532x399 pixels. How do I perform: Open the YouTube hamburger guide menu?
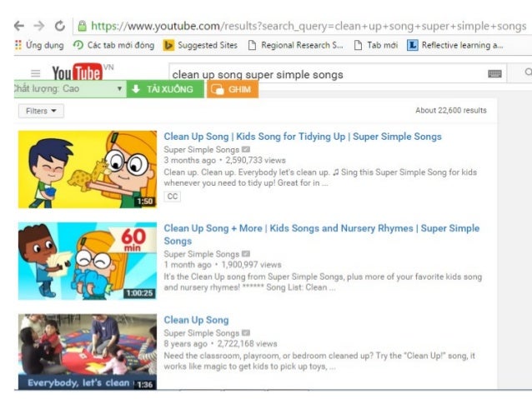coord(35,73)
